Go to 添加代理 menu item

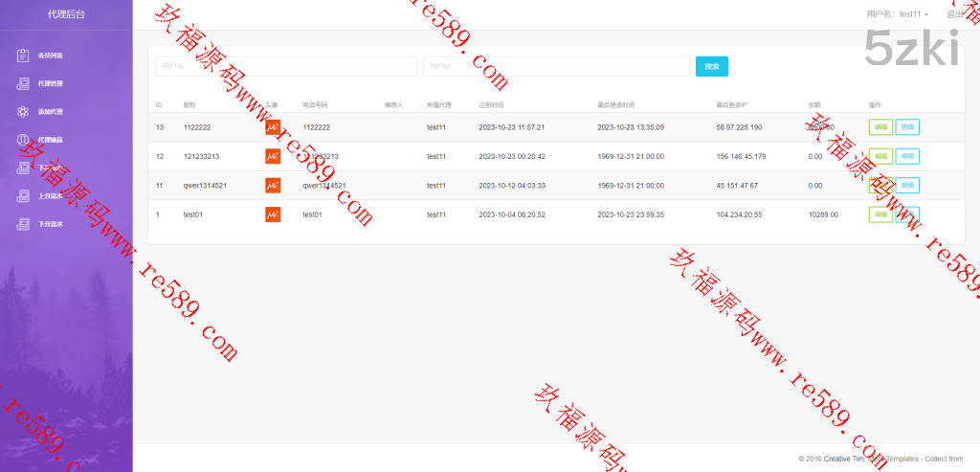(x=51, y=112)
